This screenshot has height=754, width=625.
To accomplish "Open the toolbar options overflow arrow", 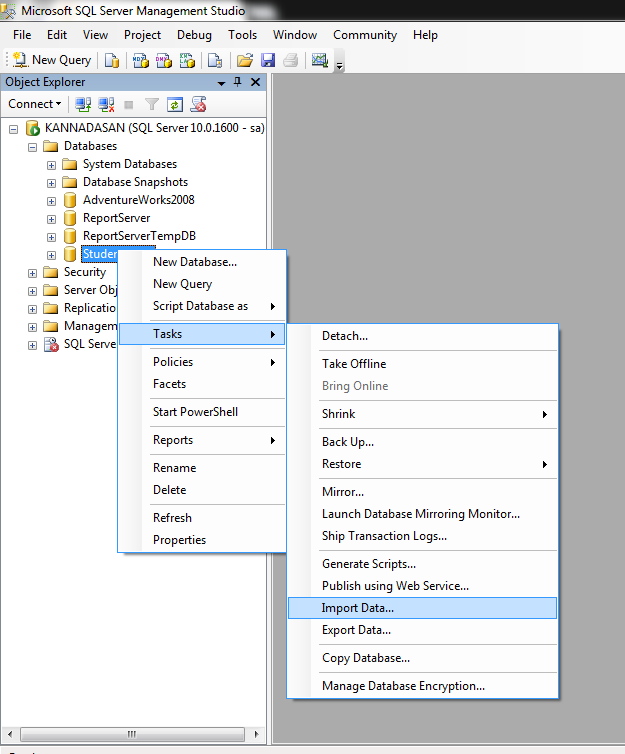I will click(339, 66).
